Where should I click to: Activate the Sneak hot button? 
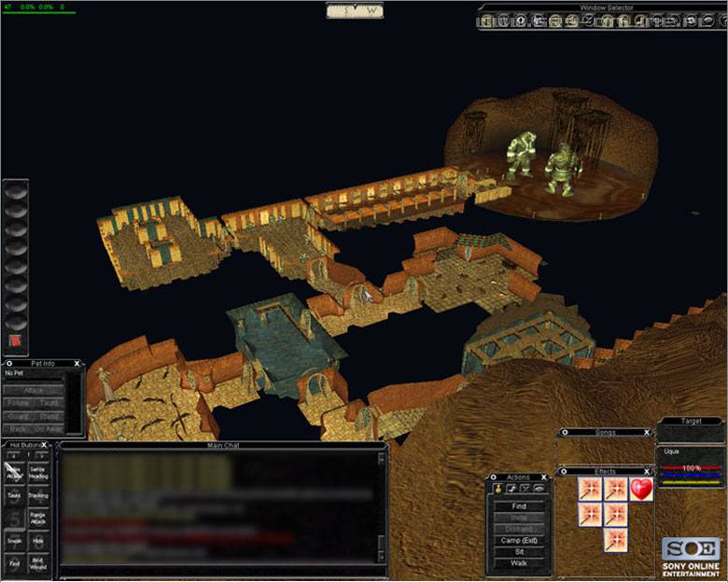click(14, 541)
